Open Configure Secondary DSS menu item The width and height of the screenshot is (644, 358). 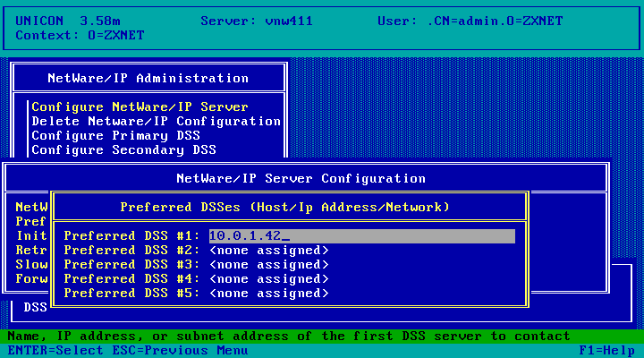[124, 150]
